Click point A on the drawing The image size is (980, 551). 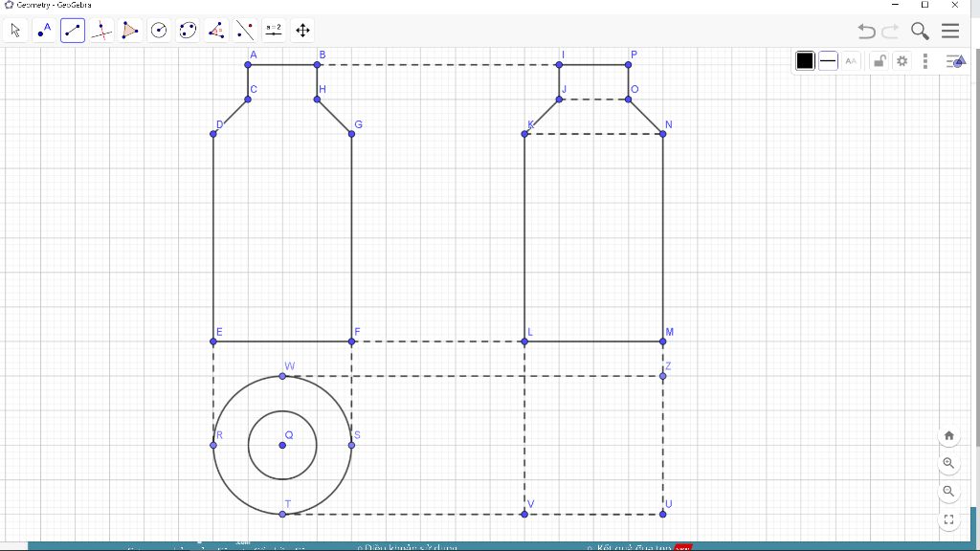point(248,64)
